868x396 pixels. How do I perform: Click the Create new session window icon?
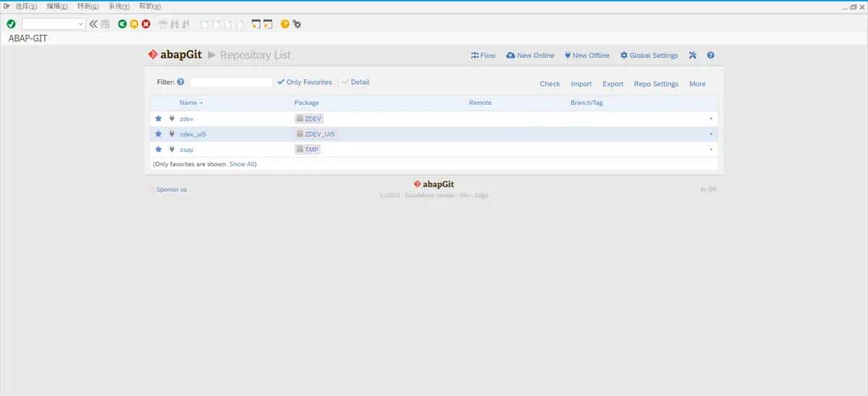(x=256, y=24)
